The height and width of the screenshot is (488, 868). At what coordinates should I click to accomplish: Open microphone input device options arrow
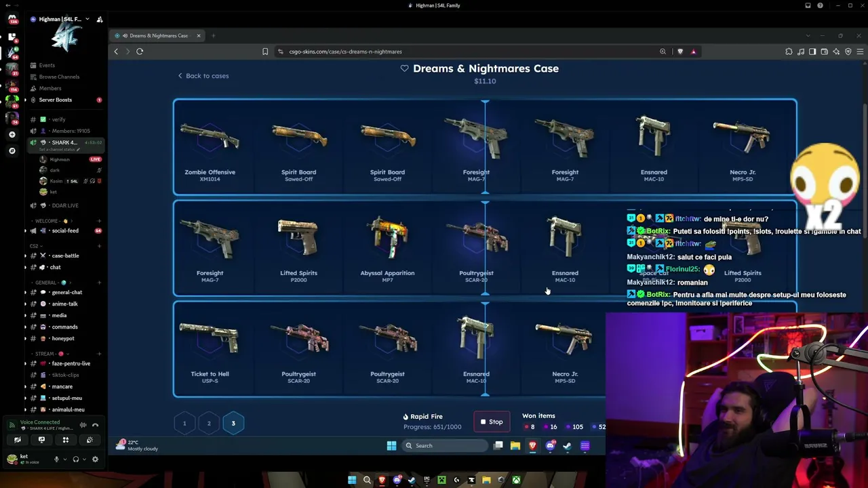pyautogui.click(x=65, y=459)
